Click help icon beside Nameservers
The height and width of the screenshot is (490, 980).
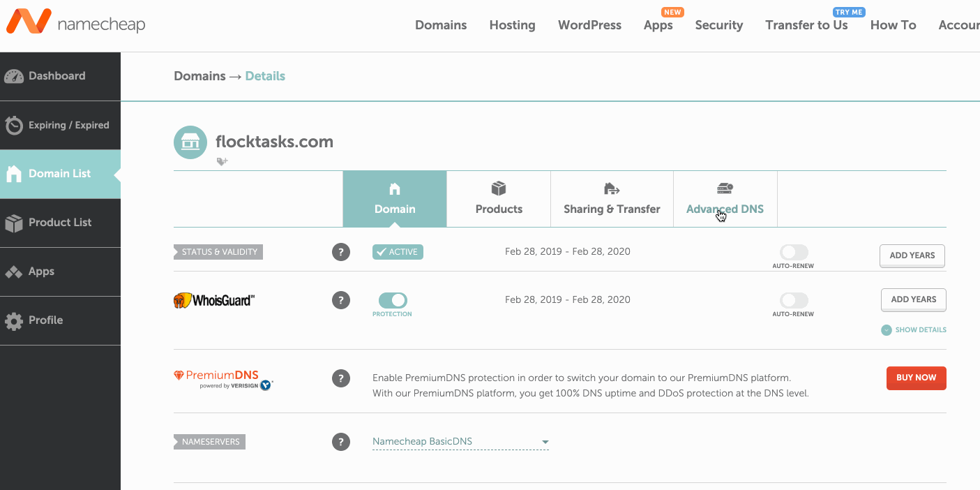340,442
